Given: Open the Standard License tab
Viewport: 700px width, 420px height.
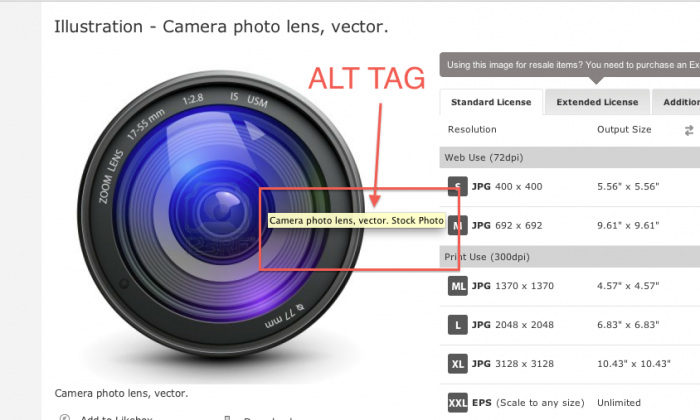Looking at the screenshot, I should (x=491, y=102).
